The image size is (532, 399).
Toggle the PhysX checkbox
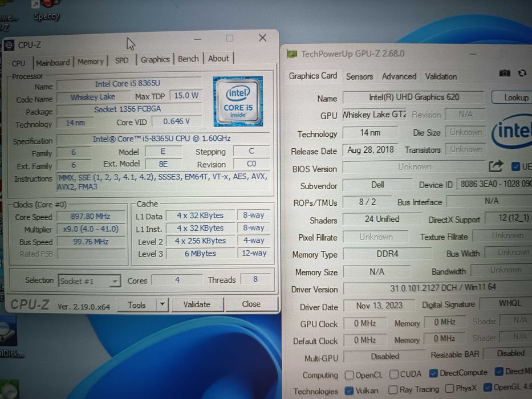point(449,388)
